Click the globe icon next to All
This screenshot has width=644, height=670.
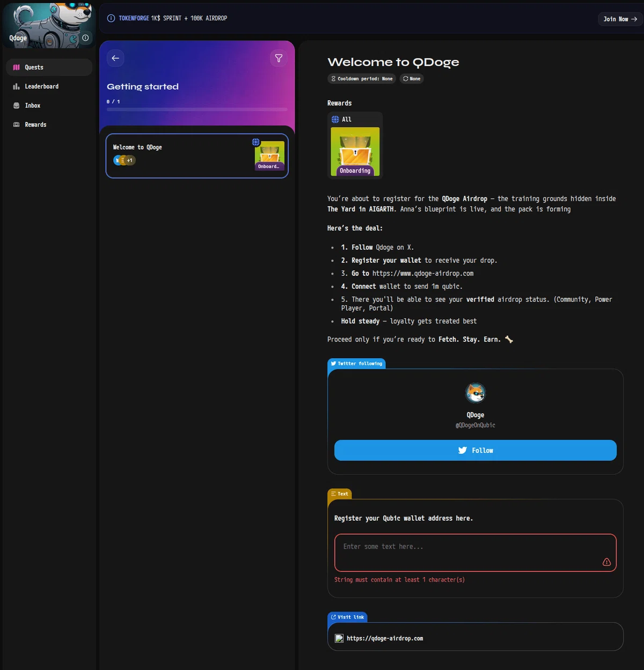335,119
